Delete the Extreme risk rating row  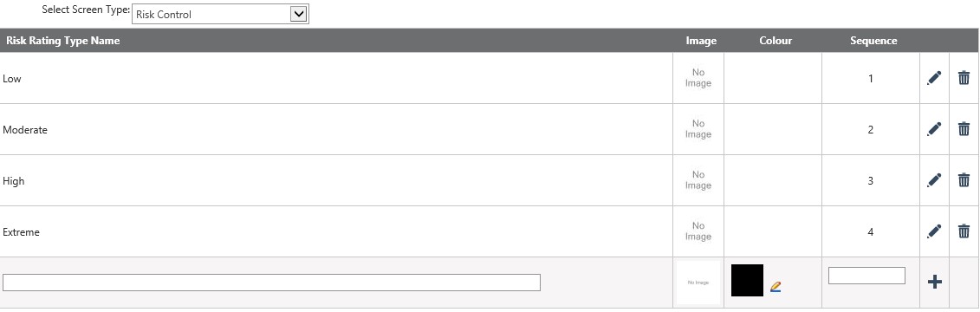tap(964, 232)
